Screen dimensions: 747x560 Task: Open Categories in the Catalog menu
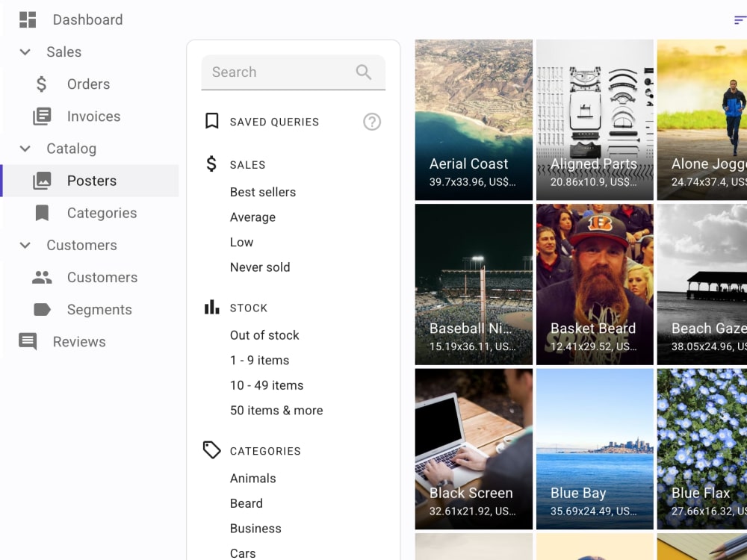[90, 213]
